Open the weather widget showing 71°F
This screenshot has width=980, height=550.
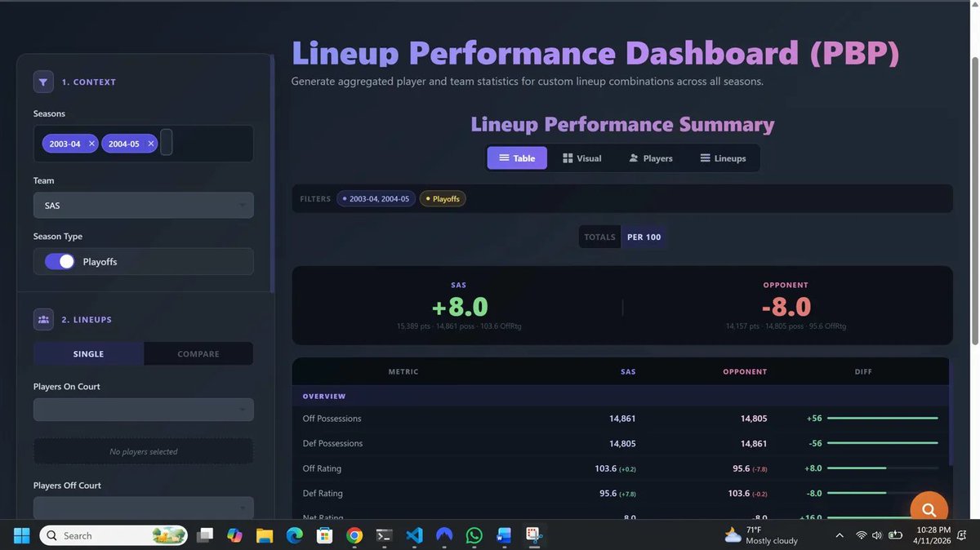pos(761,535)
